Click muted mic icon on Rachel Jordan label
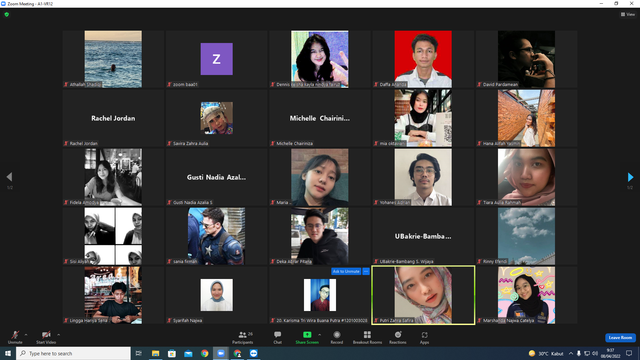Viewport: 640px width, 360px height. tap(66, 143)
